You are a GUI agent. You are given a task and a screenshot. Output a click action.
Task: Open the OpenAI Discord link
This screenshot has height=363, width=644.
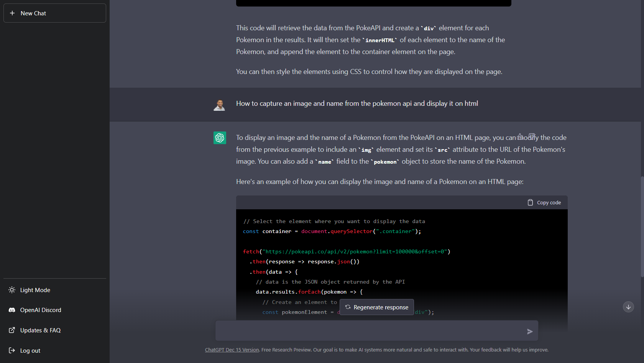click(x=55, y=310)
